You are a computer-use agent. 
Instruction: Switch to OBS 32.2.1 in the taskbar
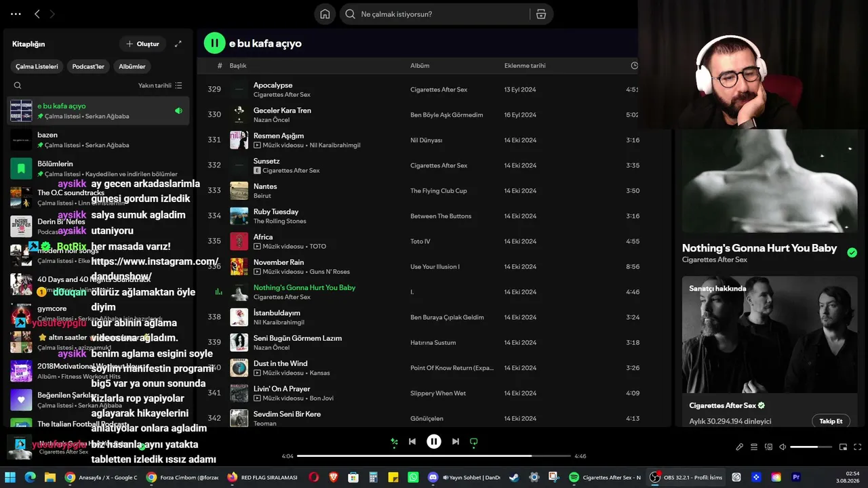coord(685,477)
